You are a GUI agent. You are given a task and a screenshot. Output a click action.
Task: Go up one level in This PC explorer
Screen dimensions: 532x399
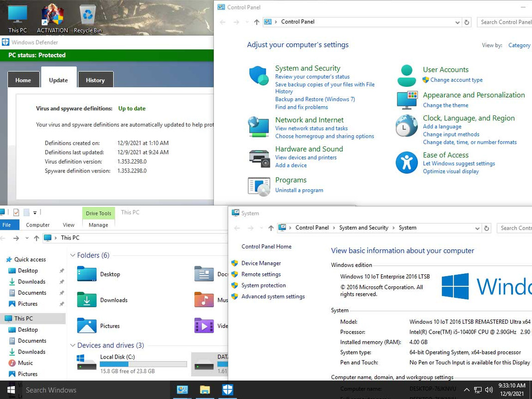[x=36, y=238]
